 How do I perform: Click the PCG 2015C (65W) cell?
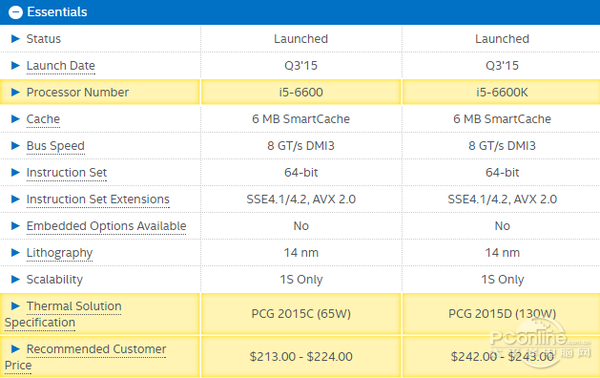coord(301,314)
